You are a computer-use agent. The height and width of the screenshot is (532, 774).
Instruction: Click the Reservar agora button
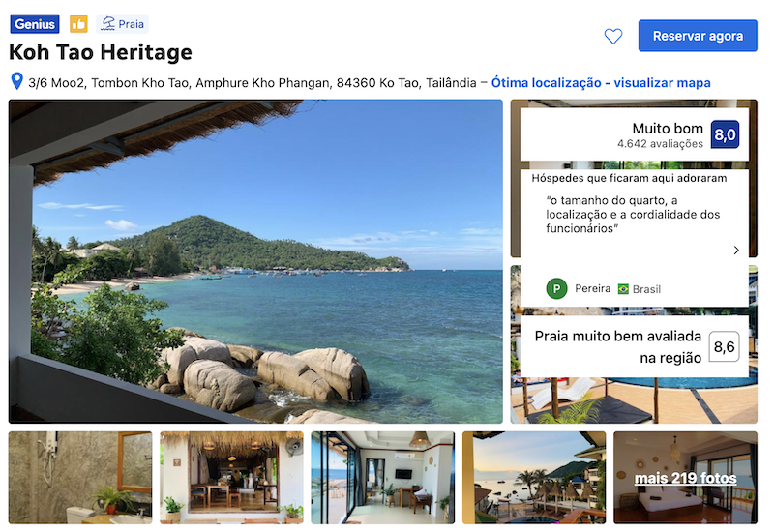pos(698,36)
